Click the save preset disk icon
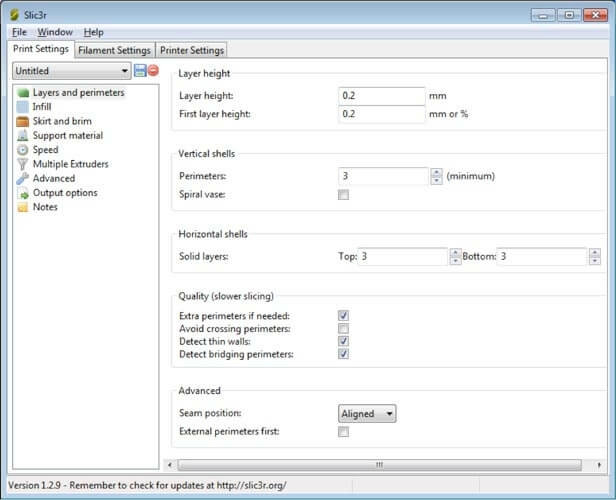616x500 pixels. tap(140, 71)
